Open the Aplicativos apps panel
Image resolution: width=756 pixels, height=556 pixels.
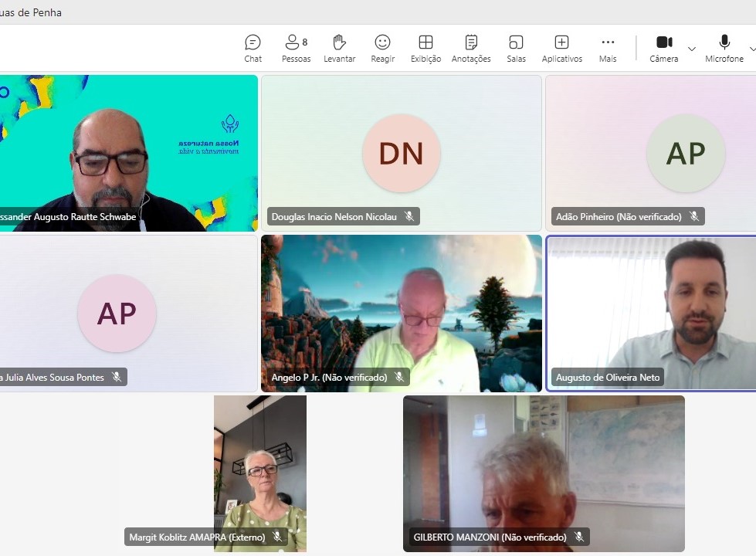[561, 49]
